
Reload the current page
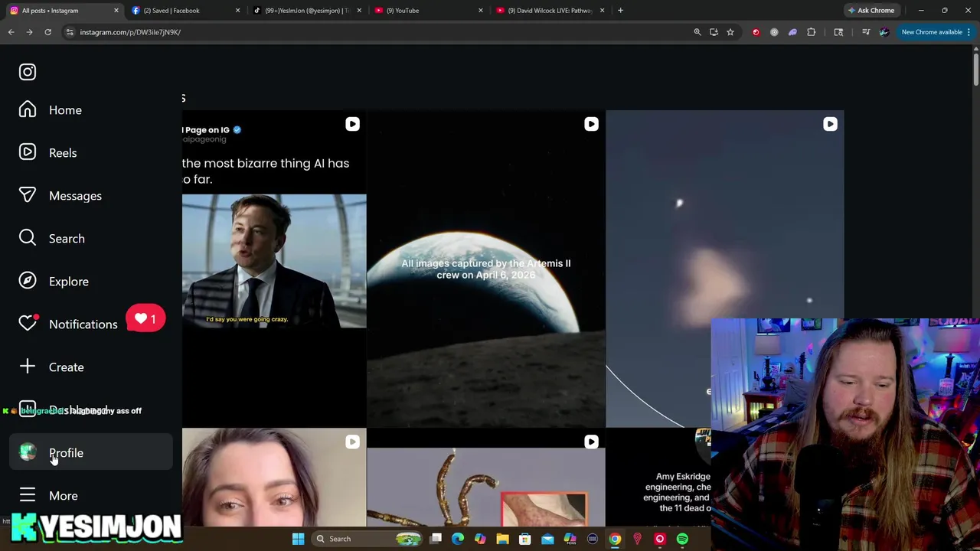[x=47, y=32]
